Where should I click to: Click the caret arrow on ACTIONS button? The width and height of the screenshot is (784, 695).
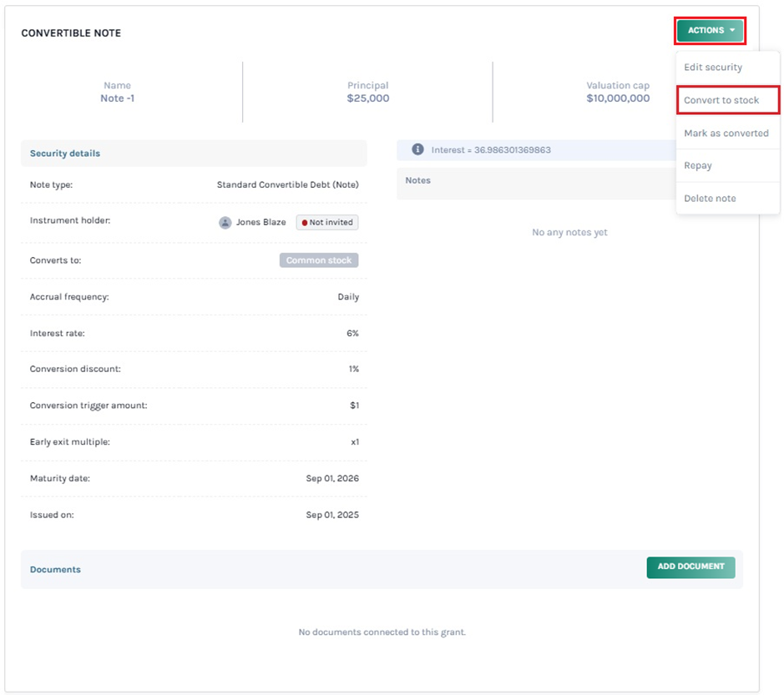[x=732, y=31]
